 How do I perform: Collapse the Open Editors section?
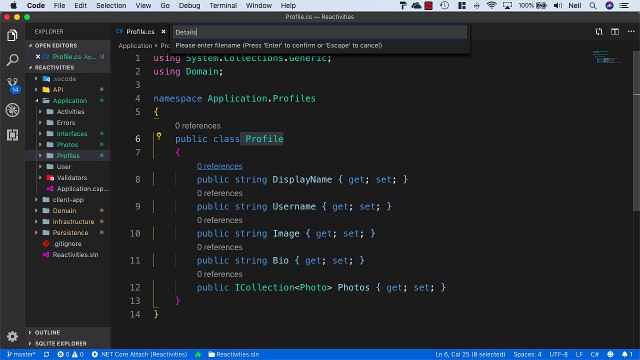56,45
